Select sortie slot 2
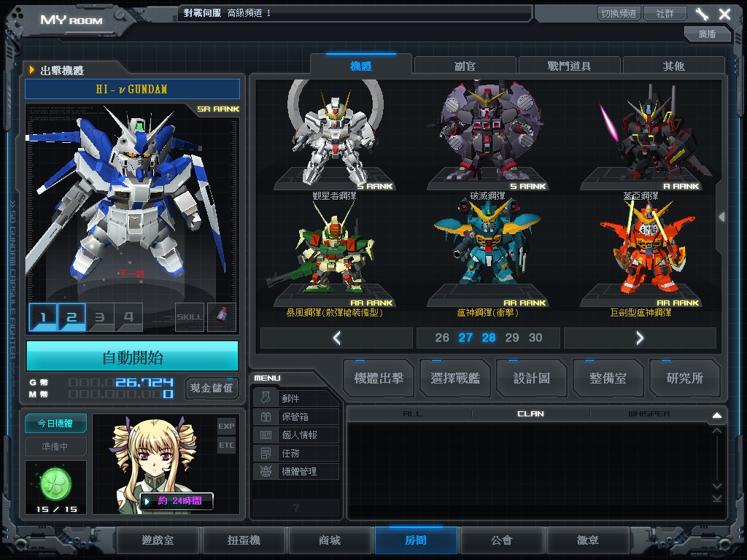 71,317
